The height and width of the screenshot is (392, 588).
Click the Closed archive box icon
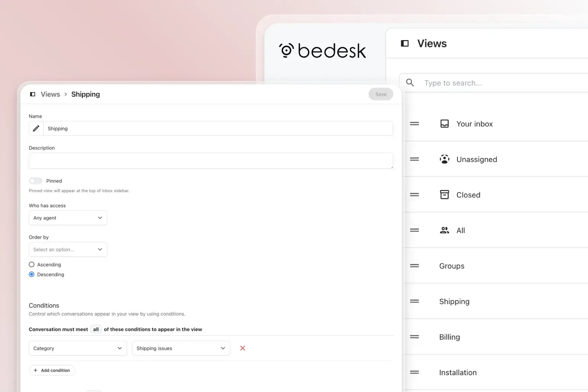[x=444, y=195]
